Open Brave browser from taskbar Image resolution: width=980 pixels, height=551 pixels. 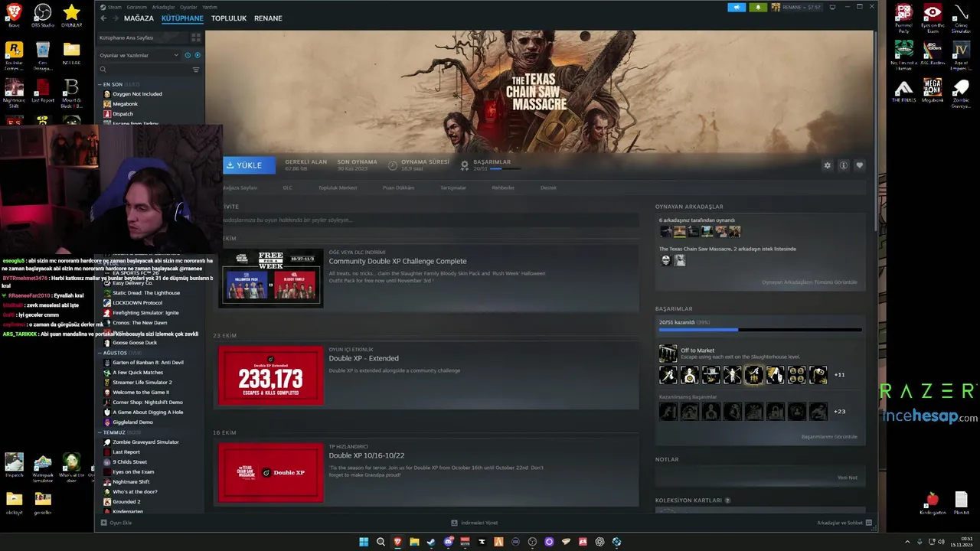(397, 542)
